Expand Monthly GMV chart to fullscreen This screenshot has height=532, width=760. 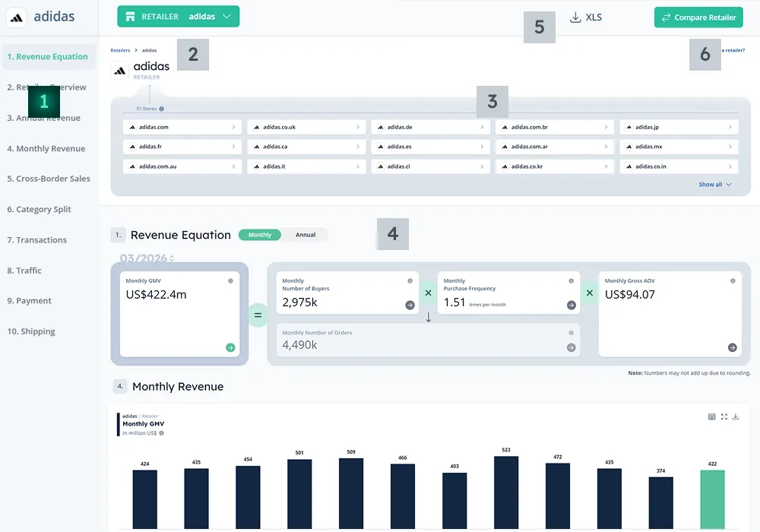tap(724, 416)
